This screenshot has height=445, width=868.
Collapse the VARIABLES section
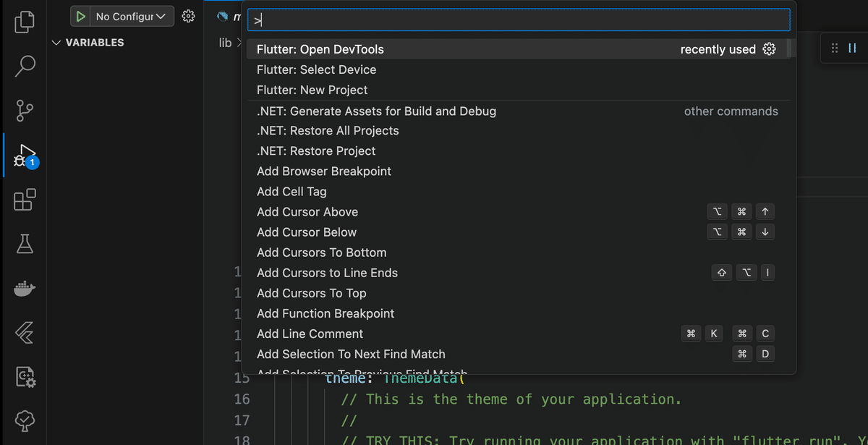[88, 43]
